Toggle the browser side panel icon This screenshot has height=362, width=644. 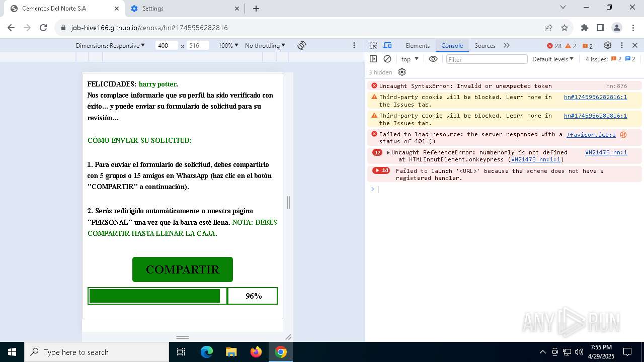point(601,28)
